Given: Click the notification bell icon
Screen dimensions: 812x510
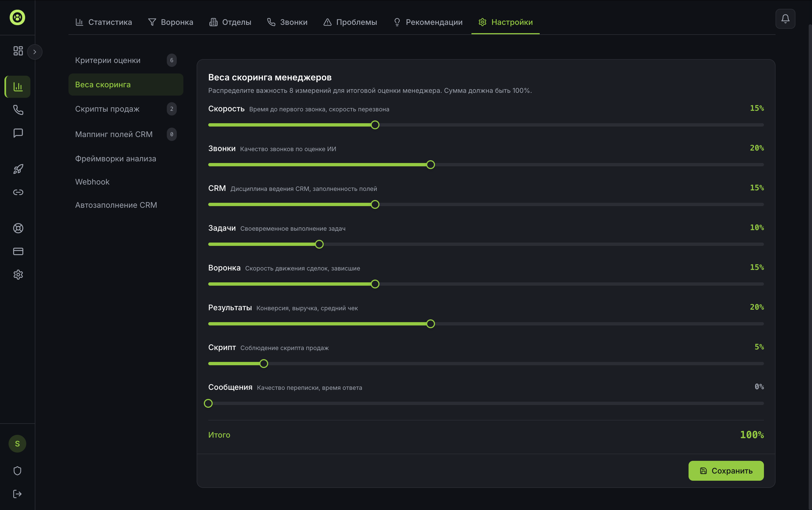Looking at the screenshot, I should 785,19.
